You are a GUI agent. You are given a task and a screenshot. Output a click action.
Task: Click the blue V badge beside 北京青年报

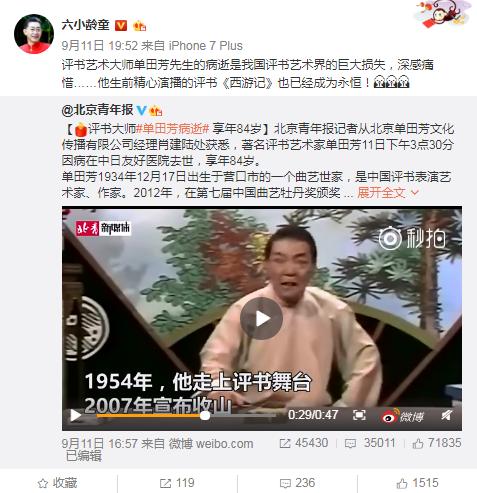tap(142, 110)
